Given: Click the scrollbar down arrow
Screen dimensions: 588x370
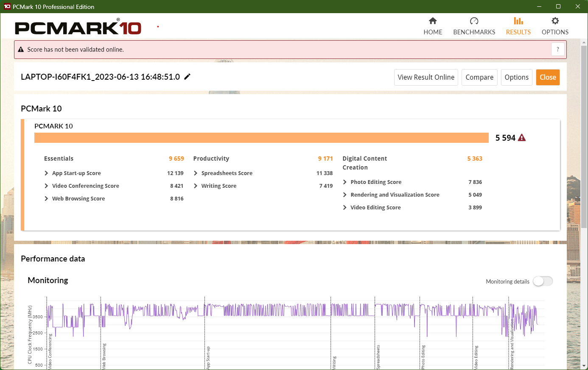Looking at the screenshot, I should (584, 365).
